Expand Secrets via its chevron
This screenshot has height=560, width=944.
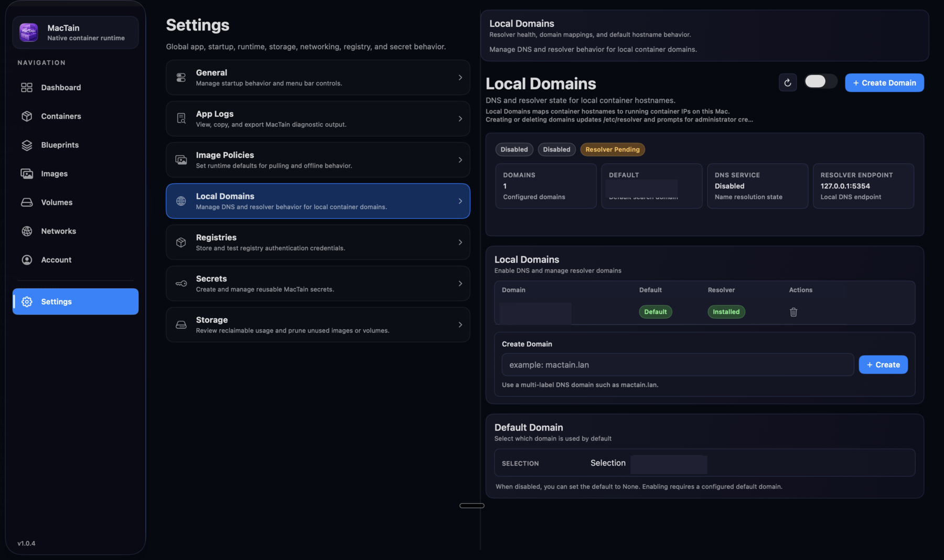[460, 284]
